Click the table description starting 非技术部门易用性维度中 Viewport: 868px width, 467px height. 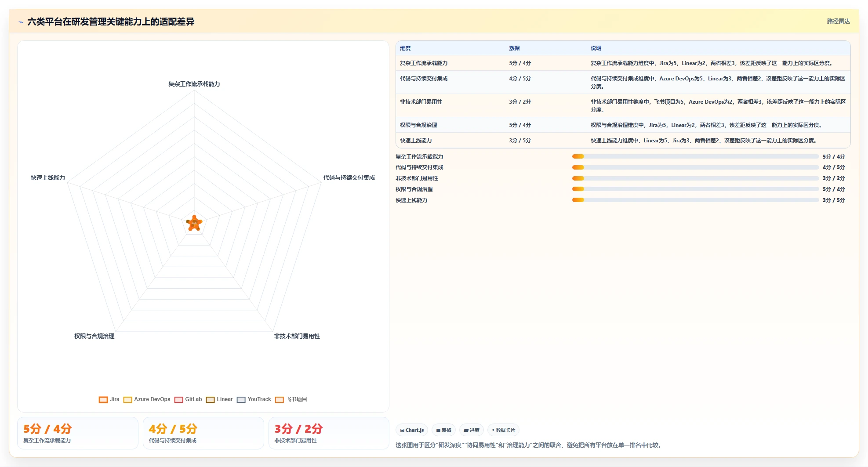718,106
